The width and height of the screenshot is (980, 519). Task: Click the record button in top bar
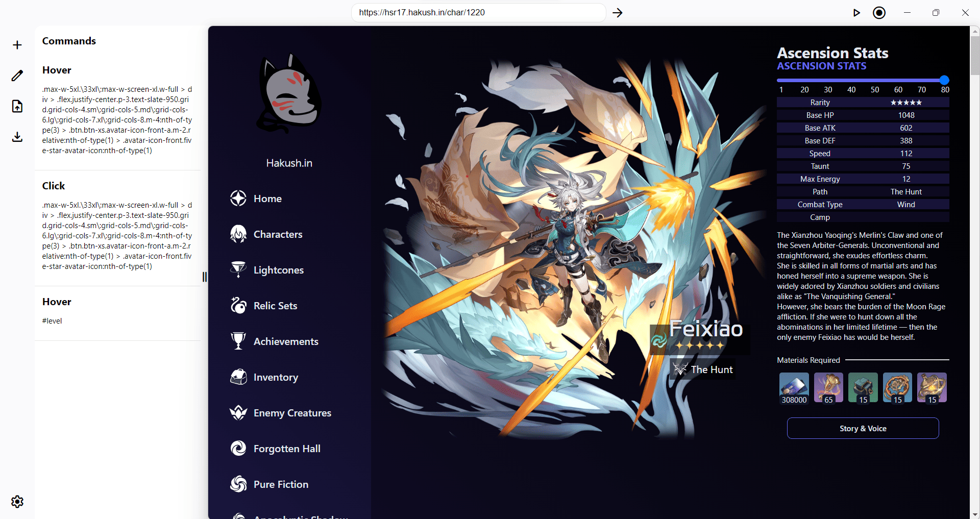[879, 13]
